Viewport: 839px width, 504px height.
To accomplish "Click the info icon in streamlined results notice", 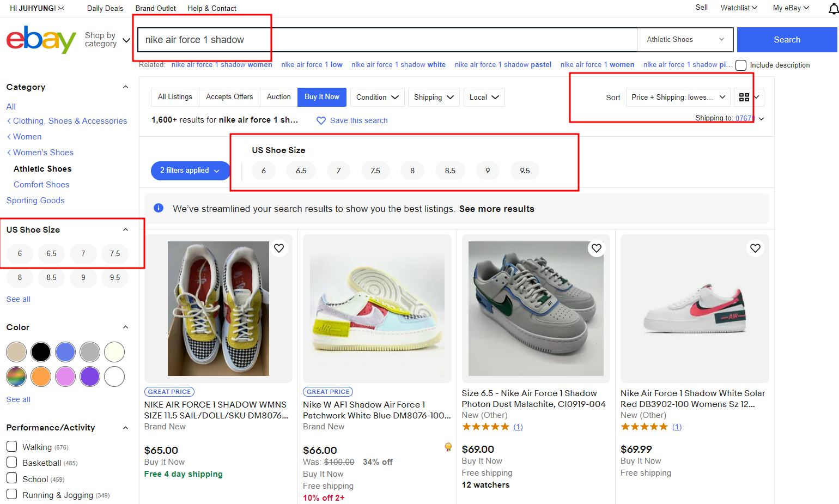I will point(159,208).
